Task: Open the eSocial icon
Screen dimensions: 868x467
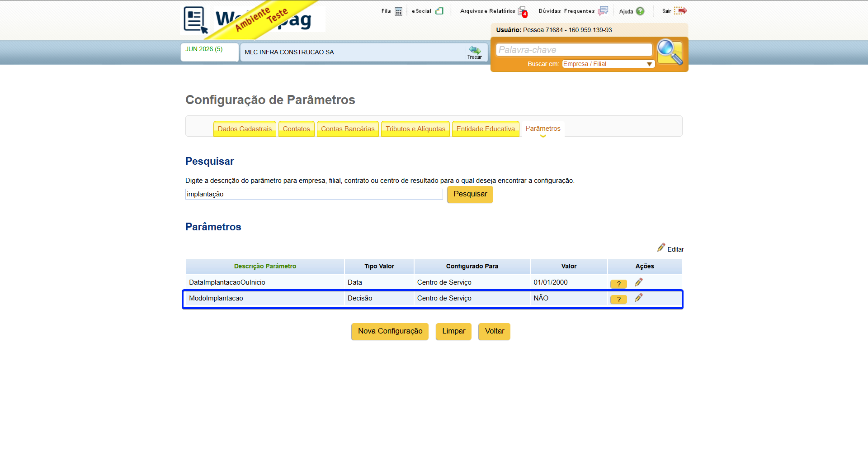Action: tap(439, 11)
